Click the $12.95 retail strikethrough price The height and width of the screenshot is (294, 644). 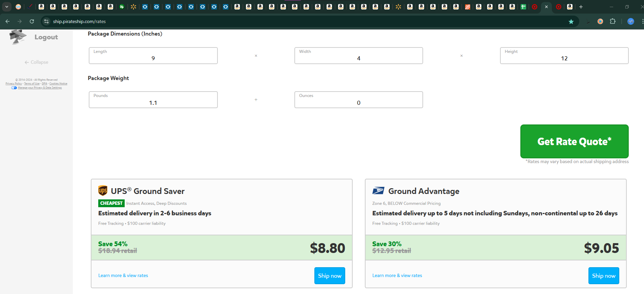tap(392, 251)
